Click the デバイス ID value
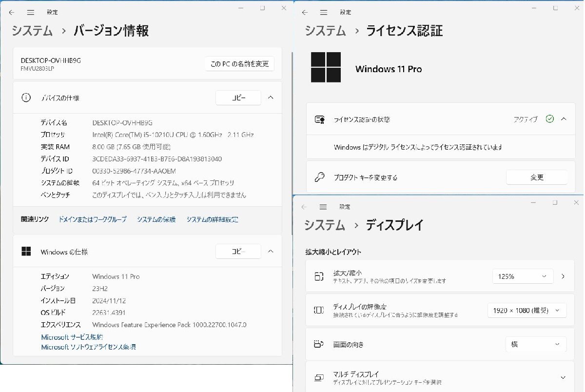This screenshot has width=585, height=392. [157, 159]
